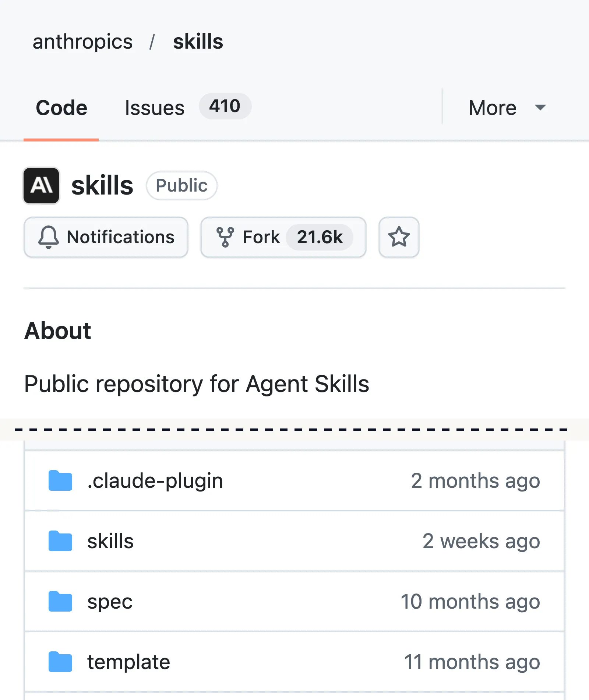Open the .claude-plugin folder
Viewport: 589px width, 700px height.
tap(155, 481)
